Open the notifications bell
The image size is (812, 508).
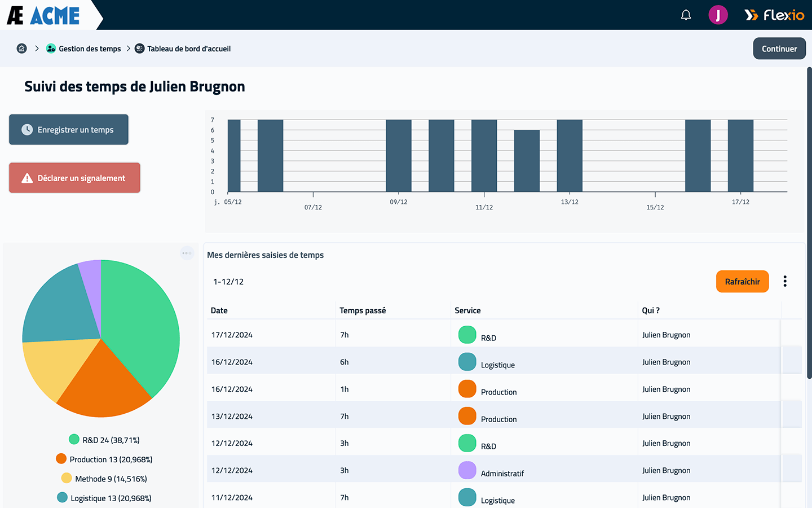pyautogui.click(x=686, y=15)
